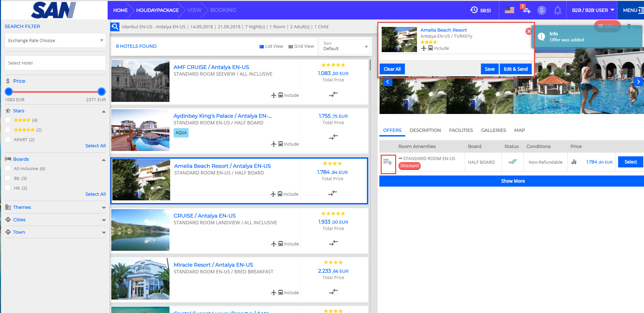Click Save in the offer popup
Screen dimensions: 644x313
click(490, 69)
